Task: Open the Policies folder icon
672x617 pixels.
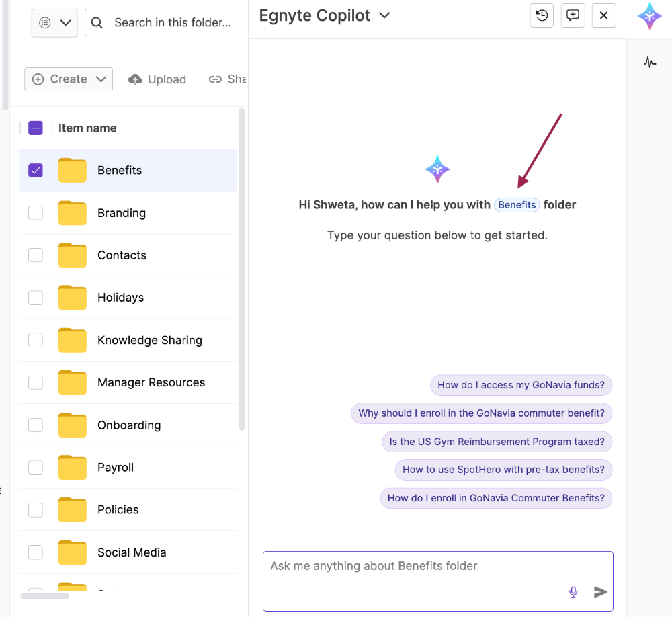Action: (73, 510)
